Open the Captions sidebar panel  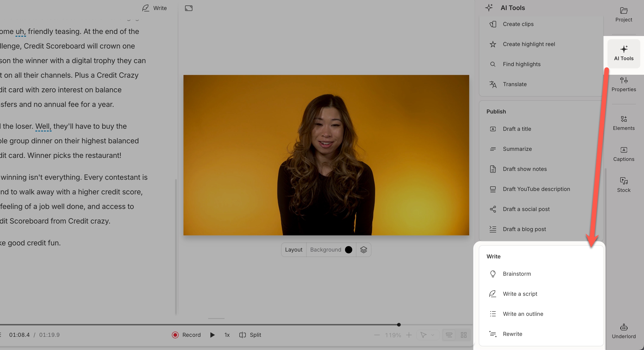pos(623,154)
